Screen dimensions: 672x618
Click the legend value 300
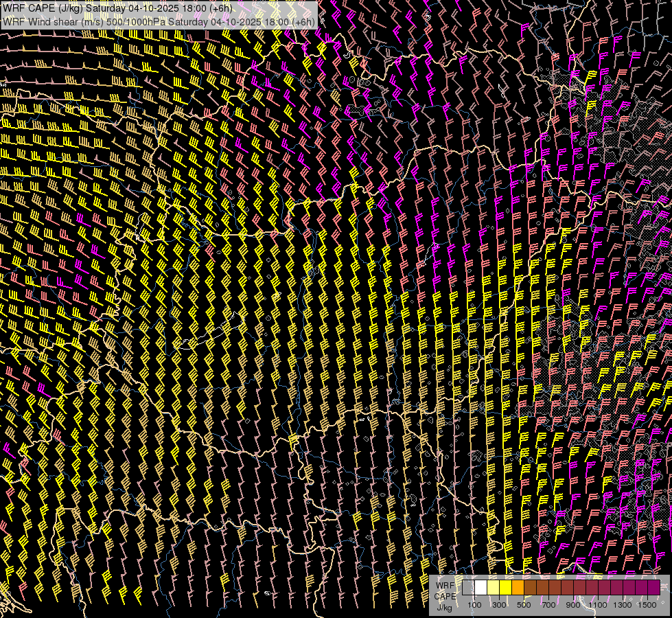pyautogui.click(x=499, y=605)
